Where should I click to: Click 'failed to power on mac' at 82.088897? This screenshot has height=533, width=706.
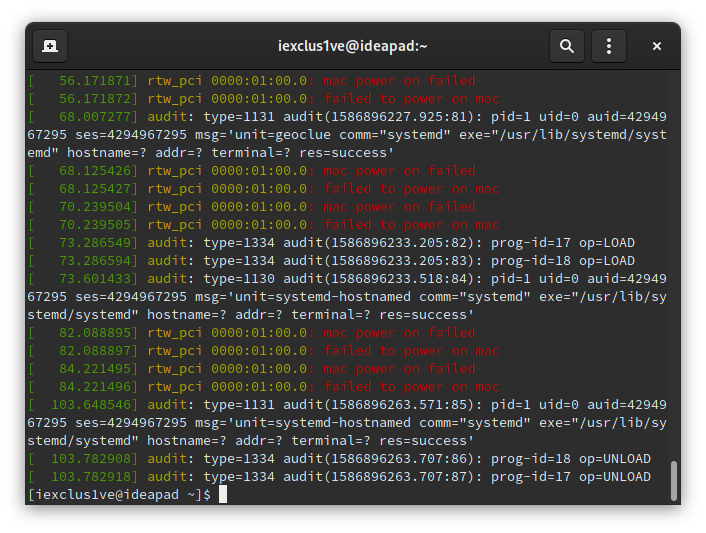[412, 351]
